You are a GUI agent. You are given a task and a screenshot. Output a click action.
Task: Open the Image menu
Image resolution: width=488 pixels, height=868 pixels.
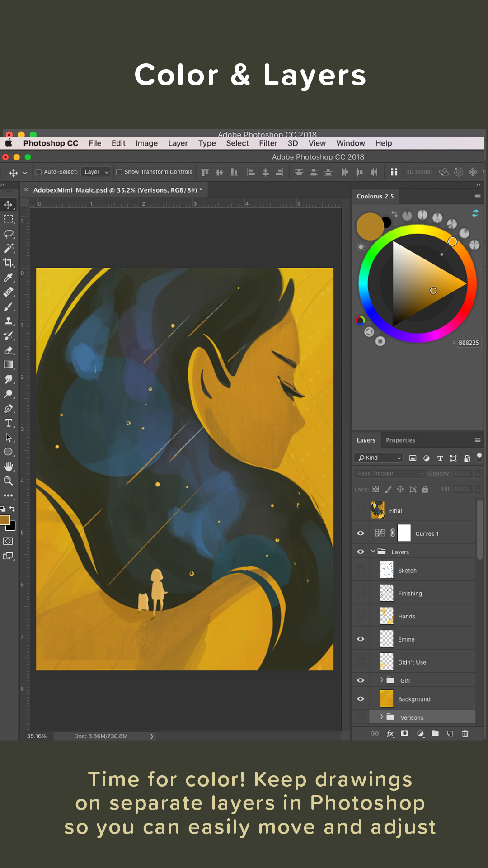pyautogui.click(x=146, y=143)
